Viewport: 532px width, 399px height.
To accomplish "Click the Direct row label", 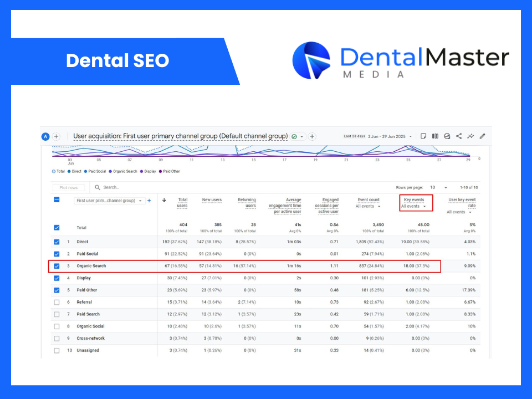I will click(83, 242).
